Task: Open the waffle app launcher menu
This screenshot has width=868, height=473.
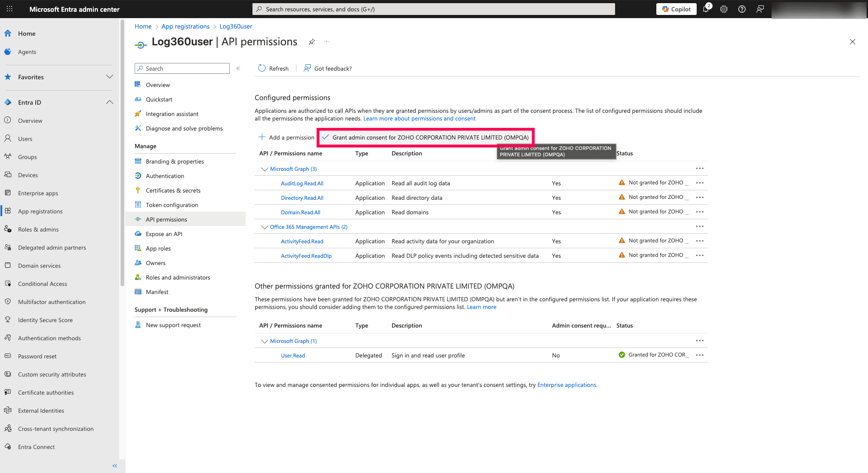Action: point(9,9)
